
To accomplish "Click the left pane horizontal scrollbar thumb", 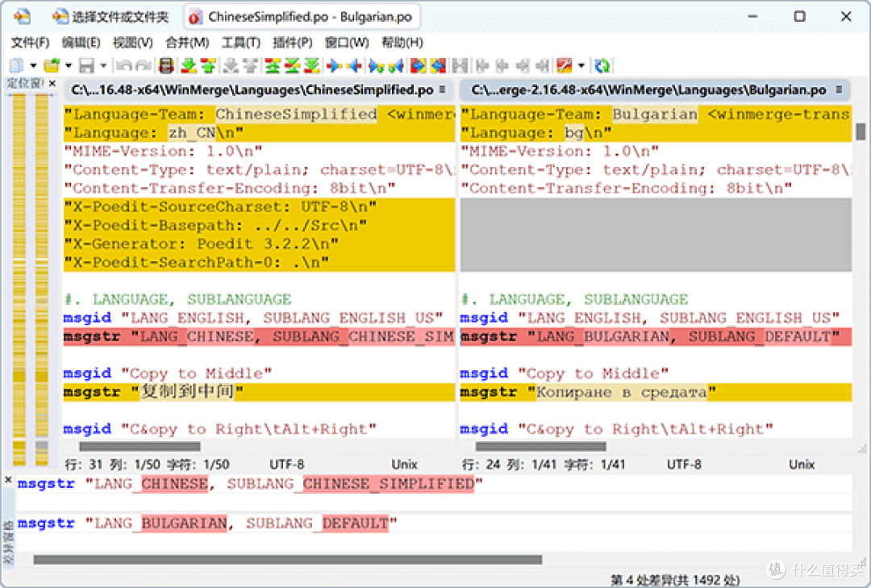I will point(140,446).
